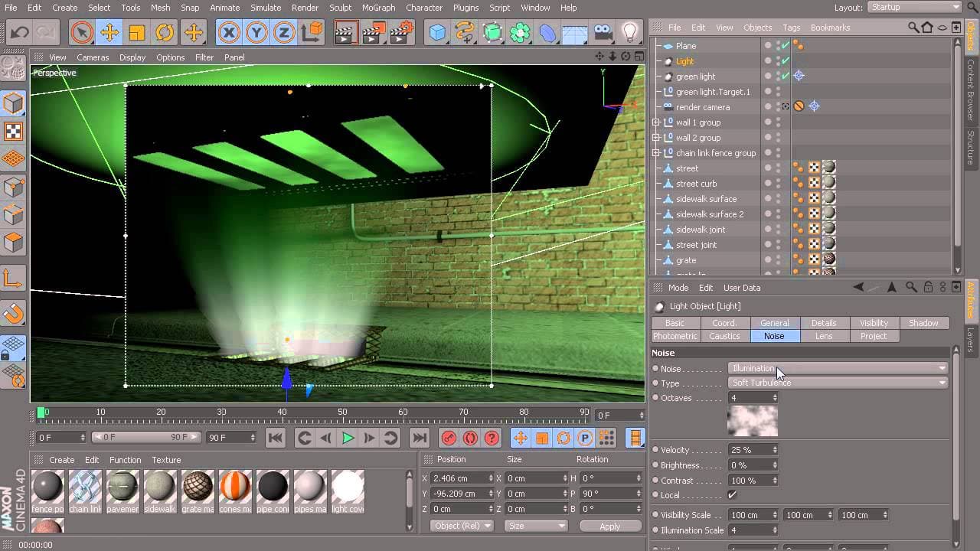Toggle the X-axis lock icon
The height and width of the screenshot is (551, 980).
pyautogui.click(x=229, y=33)
